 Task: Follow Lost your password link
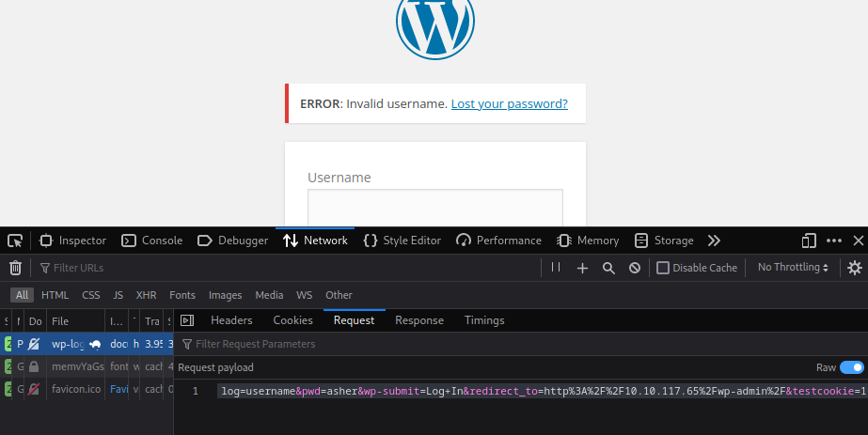[x=510, y=103]
